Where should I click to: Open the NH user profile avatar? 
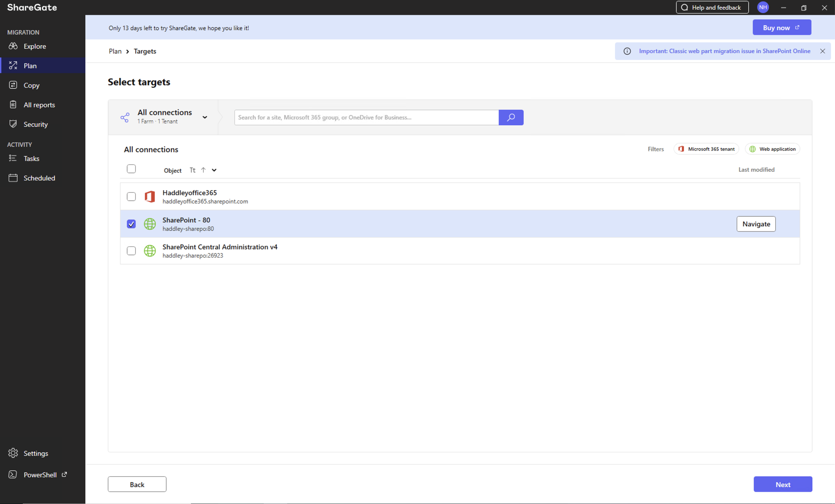click(763, 7)
